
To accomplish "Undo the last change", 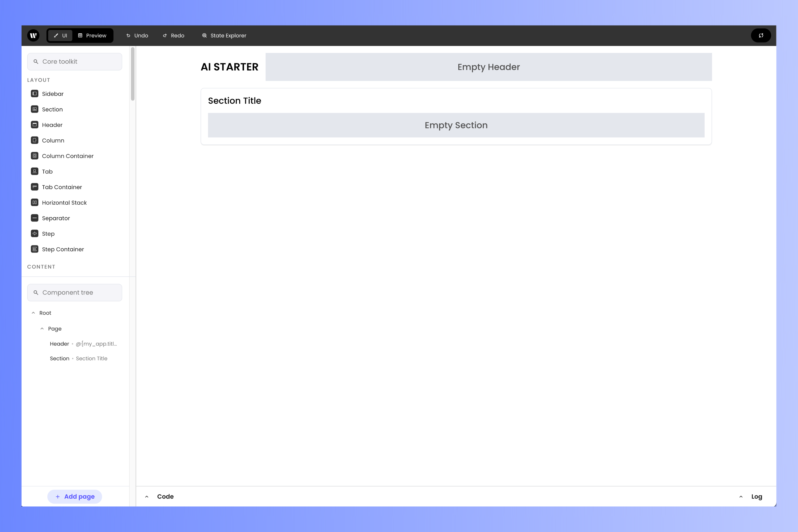I will point(138,35).
